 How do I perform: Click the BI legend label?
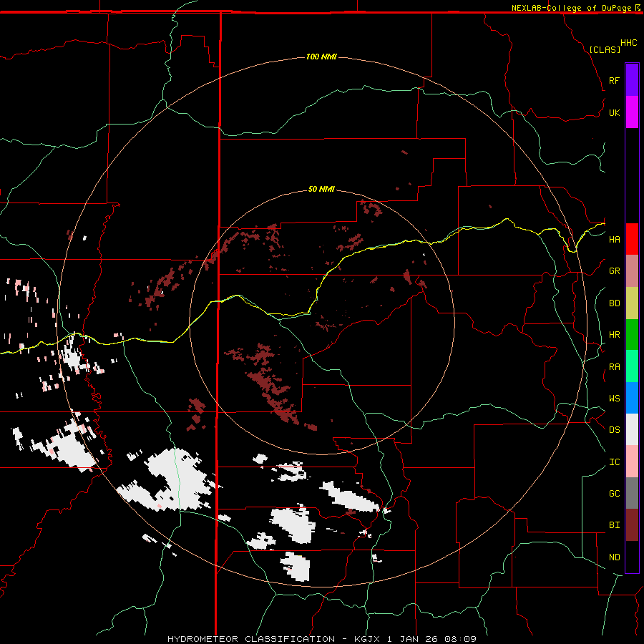[x=614, y=525]
